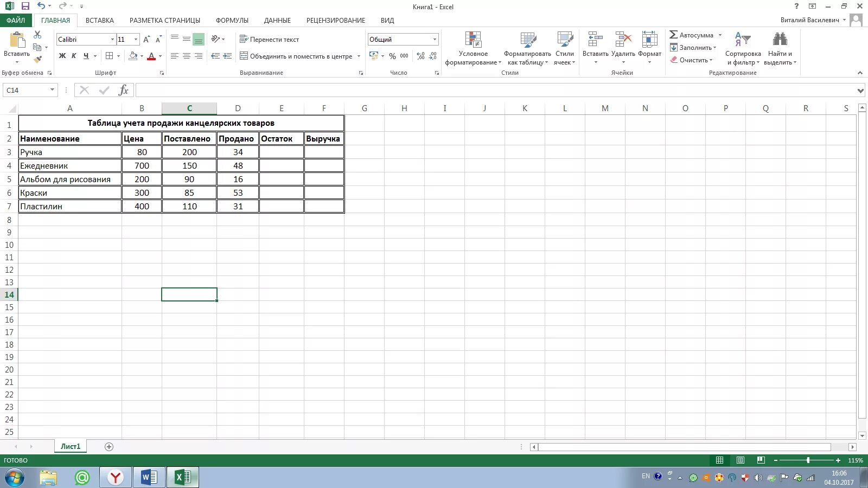Toggle bottom vertical alignment
Viewport: 868px width, 488px height.
coord(199,39)
